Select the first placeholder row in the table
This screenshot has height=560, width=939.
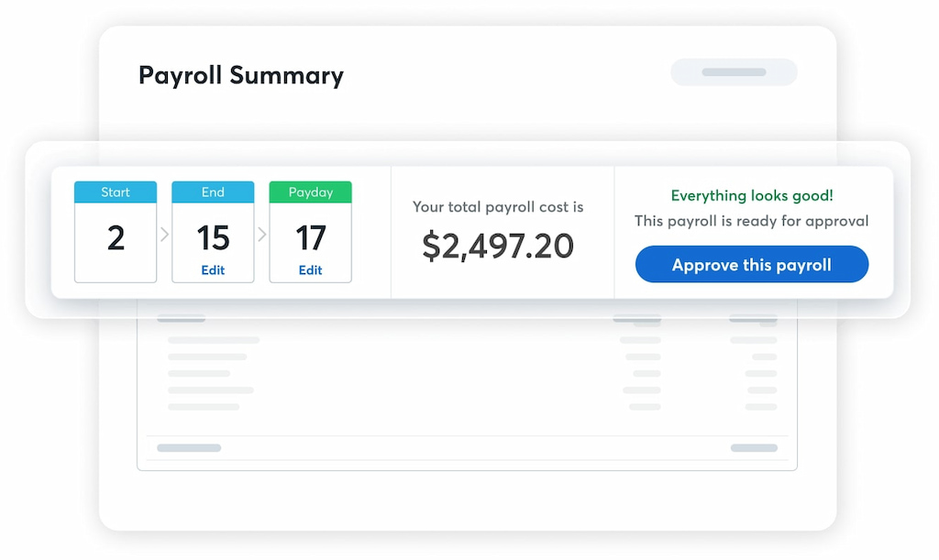(213, 341)
